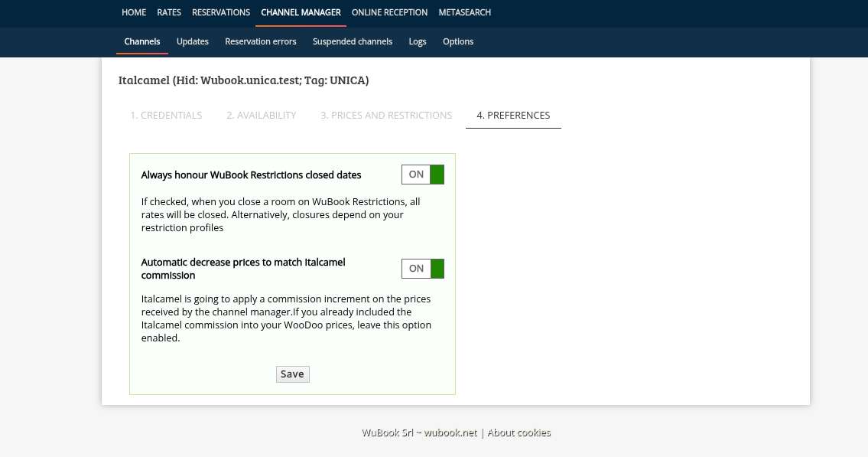Select the 4. PREFERENCES tab
The width and height of the screenshot is (868, 457).
click(x=513, y=115)
